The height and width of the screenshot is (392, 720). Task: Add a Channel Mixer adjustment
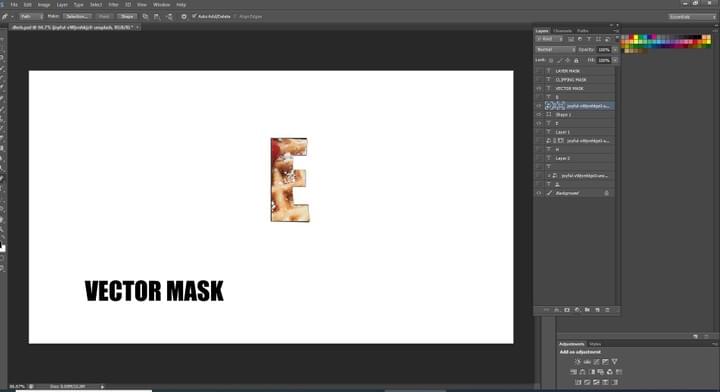[x=610, y=372]
